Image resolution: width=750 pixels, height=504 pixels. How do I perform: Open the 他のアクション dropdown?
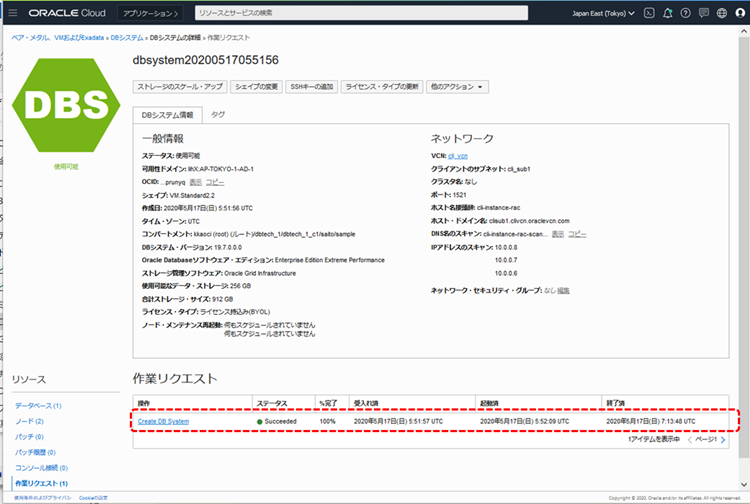point(459,87)
